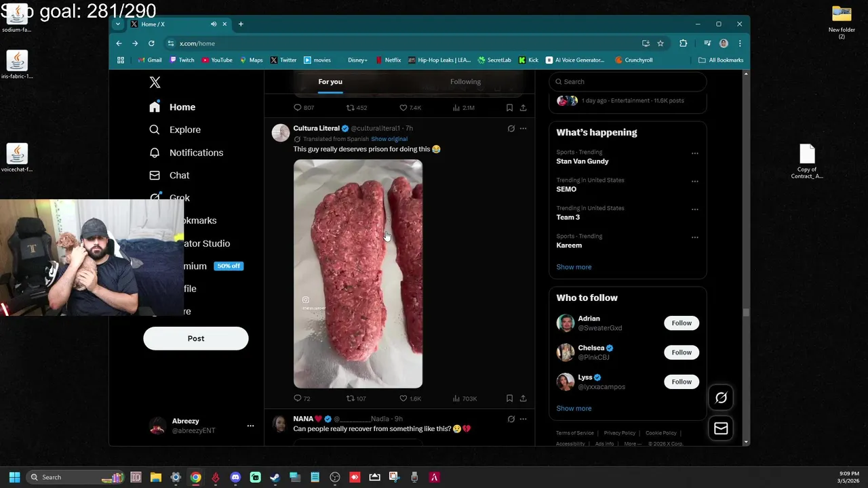The width and height of the screenshot is (868, 488).
Task: Open Windows Start menu
Action: 14,477
